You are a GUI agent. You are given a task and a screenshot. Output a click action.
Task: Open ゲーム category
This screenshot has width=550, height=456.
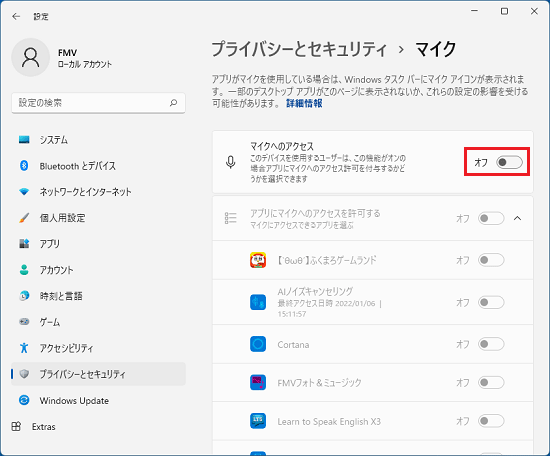(x=98, y=322)
